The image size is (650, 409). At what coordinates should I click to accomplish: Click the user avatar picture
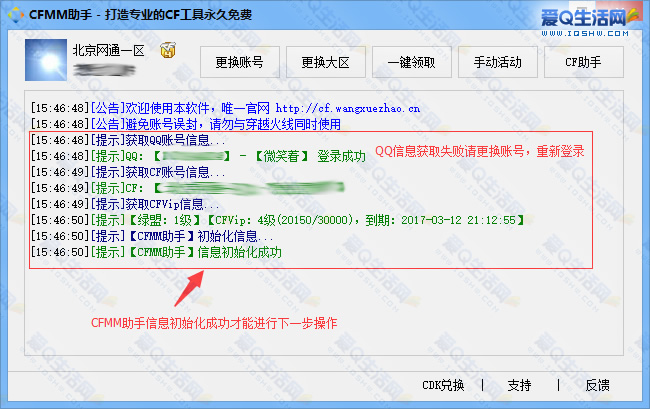point(46,60)
